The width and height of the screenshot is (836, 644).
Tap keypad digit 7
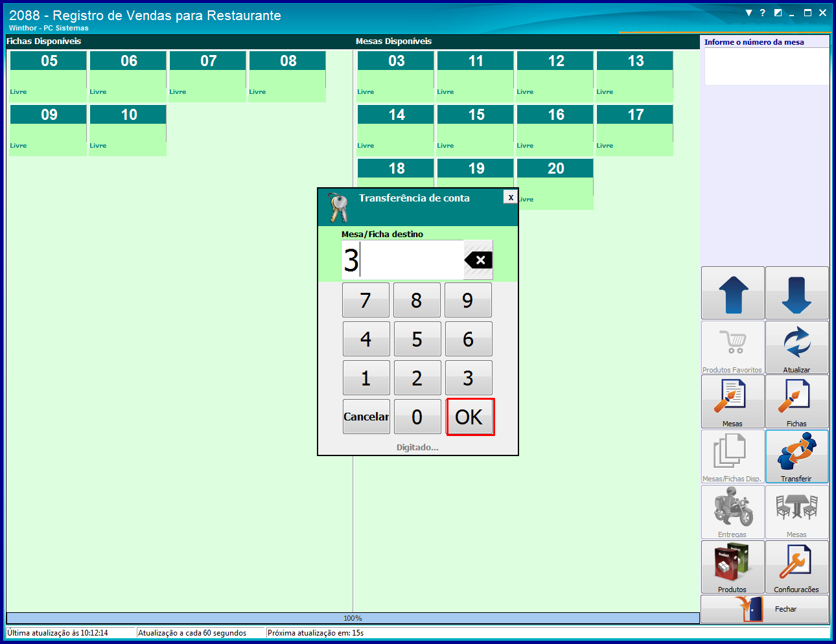click(x=366, y=300)
